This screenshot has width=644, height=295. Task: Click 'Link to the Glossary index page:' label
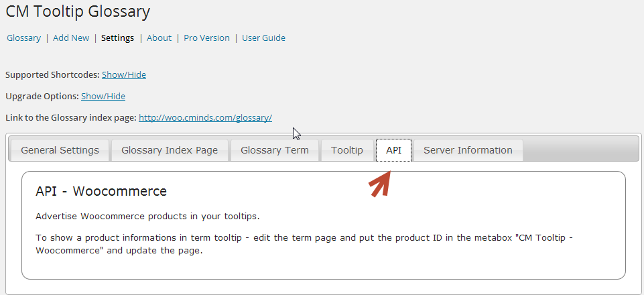(71, 118)
